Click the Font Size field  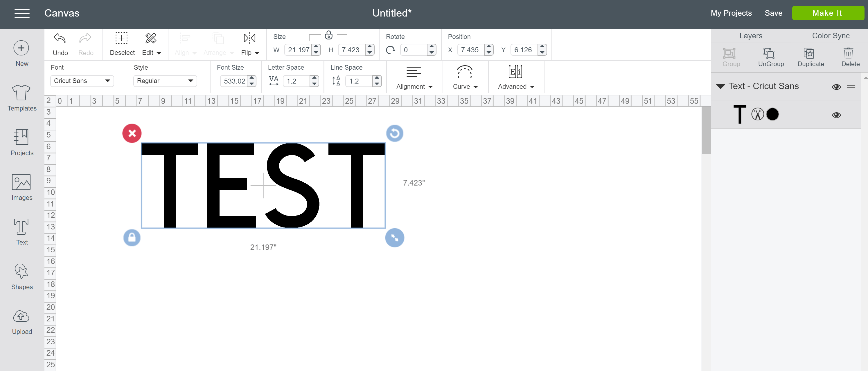click(234, 81)
